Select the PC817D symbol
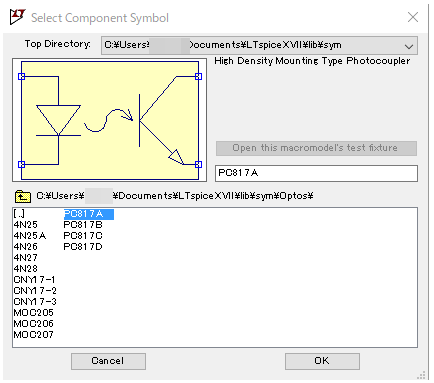This screenshot has width=434, height=383. [83, 247]
